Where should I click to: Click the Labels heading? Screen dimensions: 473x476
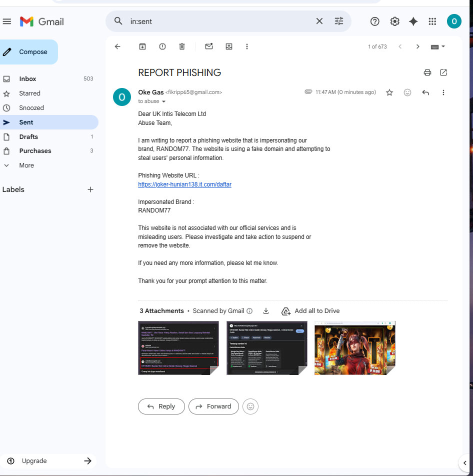click(x=13, y=189)
